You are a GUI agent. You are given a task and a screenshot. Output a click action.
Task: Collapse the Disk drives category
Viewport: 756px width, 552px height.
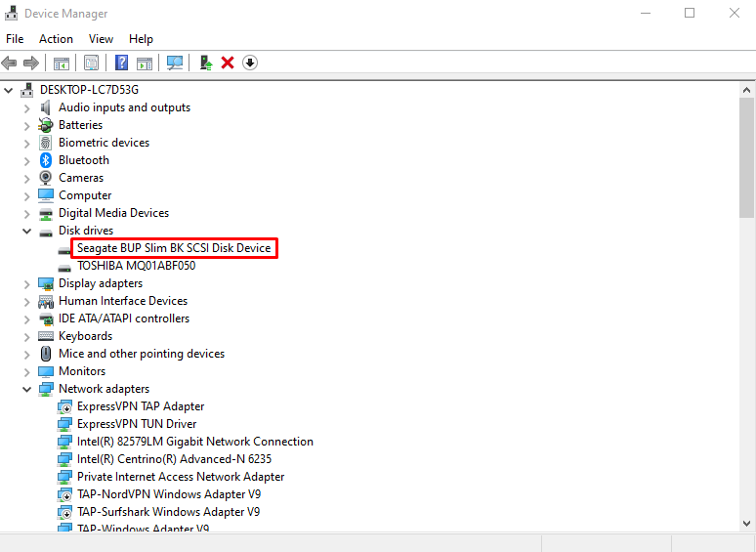(27, 231)
